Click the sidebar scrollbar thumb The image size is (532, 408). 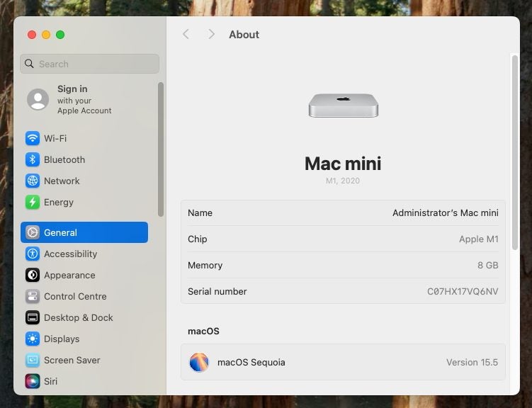click(161, 149)
